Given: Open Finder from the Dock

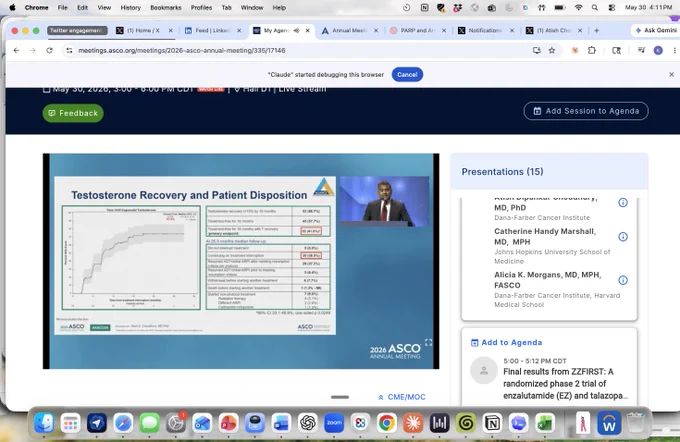Looking at the screenshot, I should tap(44, 422).
